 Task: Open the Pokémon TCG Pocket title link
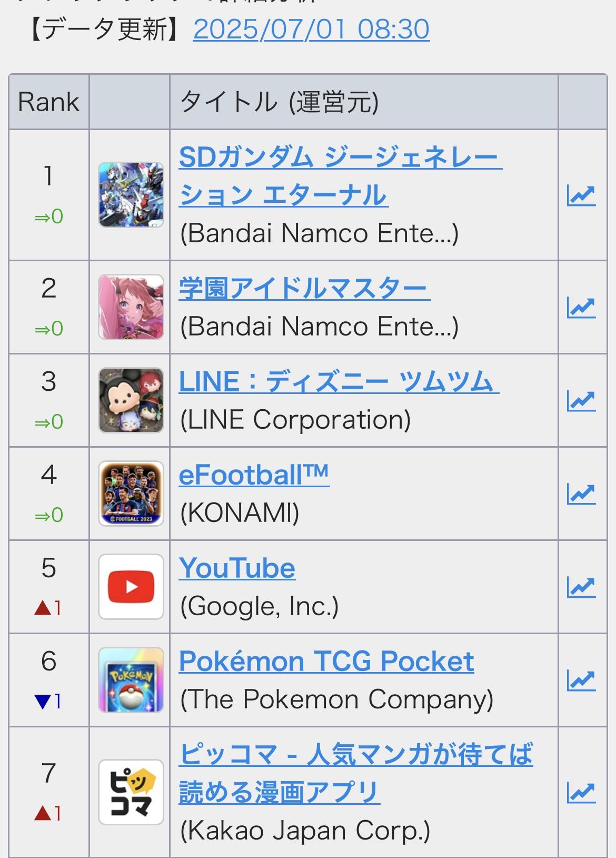tap(326, 662)
